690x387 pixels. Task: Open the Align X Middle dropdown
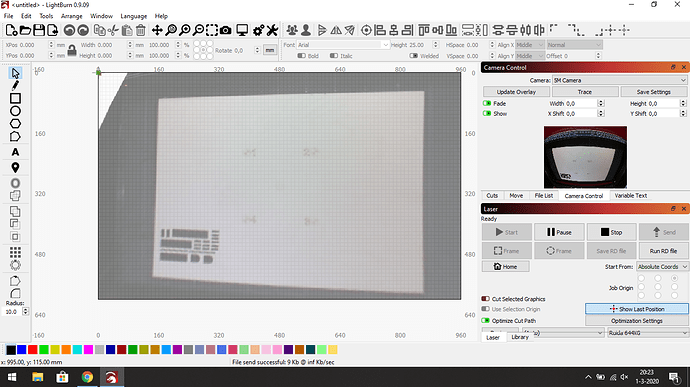pyautogui.click(x=530, y=44)
